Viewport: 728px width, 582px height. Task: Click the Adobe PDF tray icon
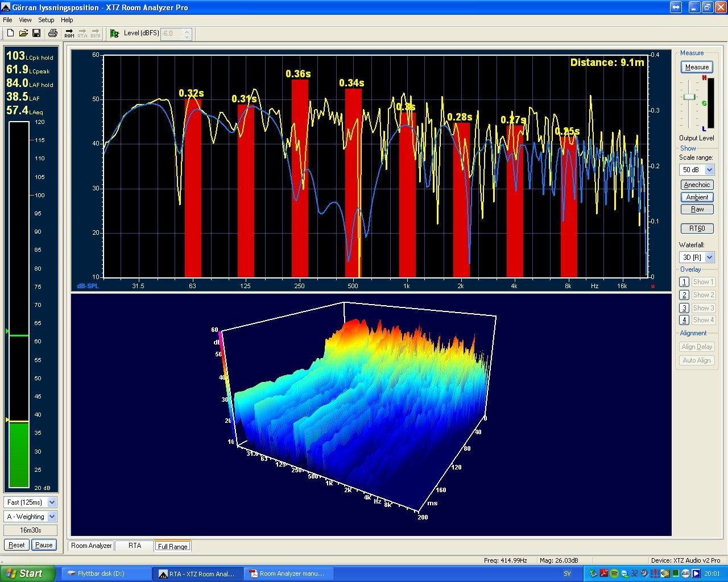[604, 573]
